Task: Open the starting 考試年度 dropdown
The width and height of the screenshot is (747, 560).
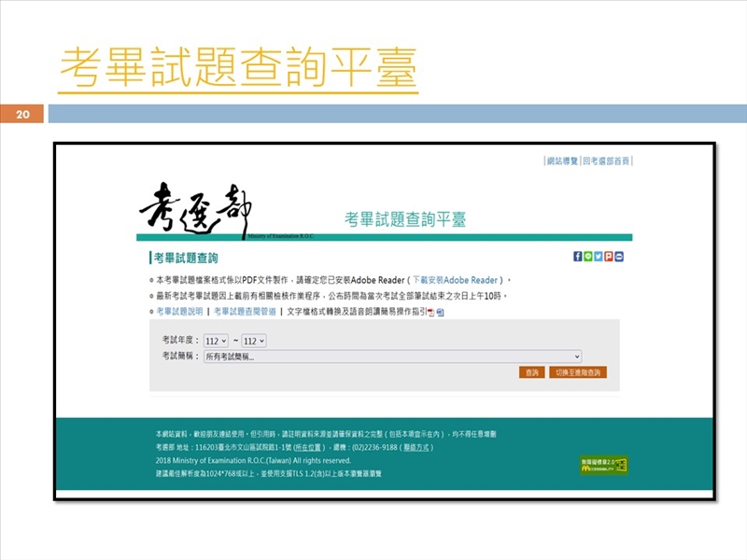Action: click(216, 341)
